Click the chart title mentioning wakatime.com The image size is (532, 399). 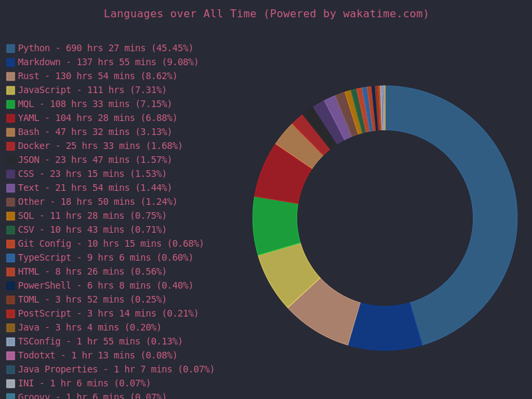pyautogui.click(x=266, y=14)
